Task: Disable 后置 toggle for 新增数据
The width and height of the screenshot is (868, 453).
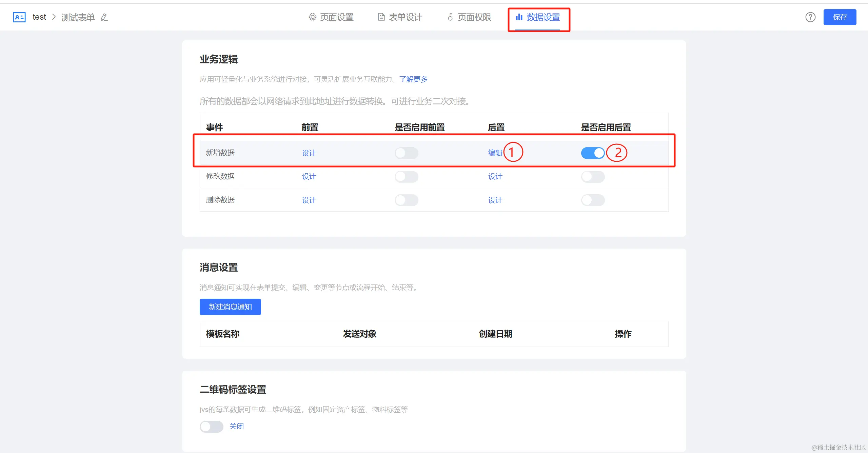Action: pyautogui.click(x=592, y=153)
